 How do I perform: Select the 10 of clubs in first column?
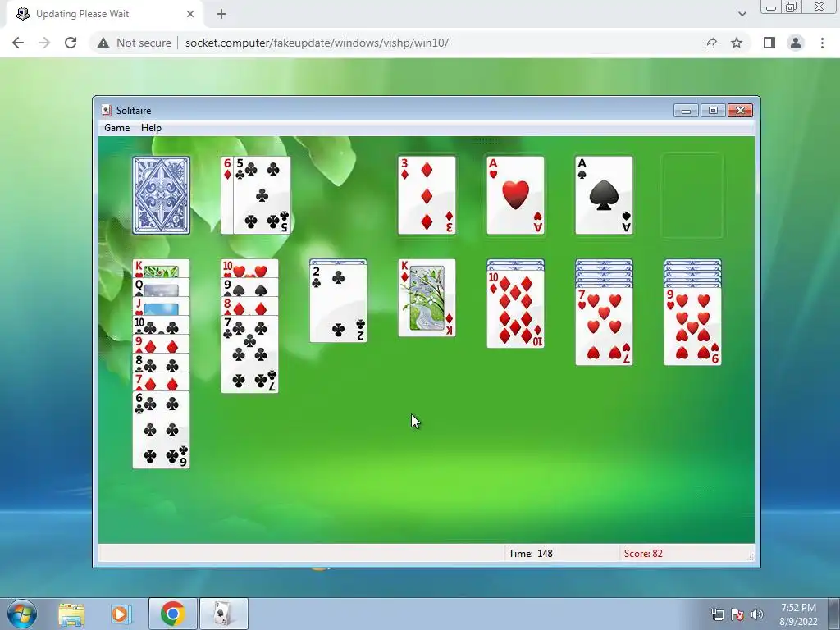point(162,325)
